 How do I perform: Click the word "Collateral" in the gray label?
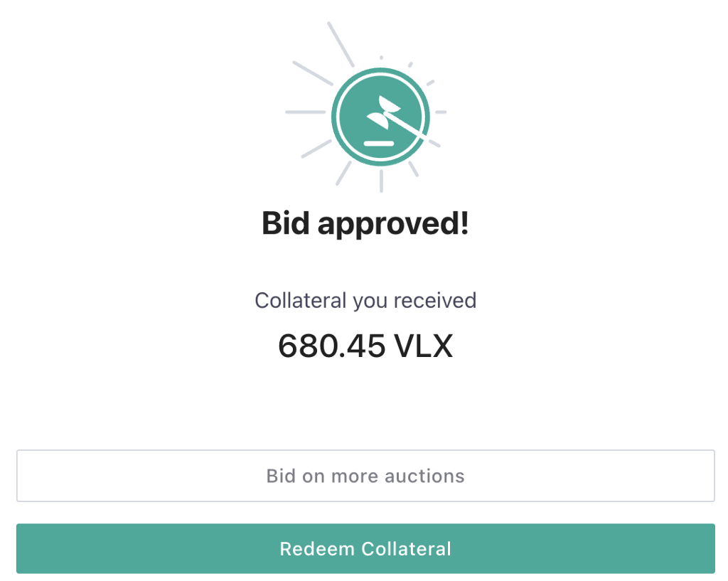[x=300, y=300]
